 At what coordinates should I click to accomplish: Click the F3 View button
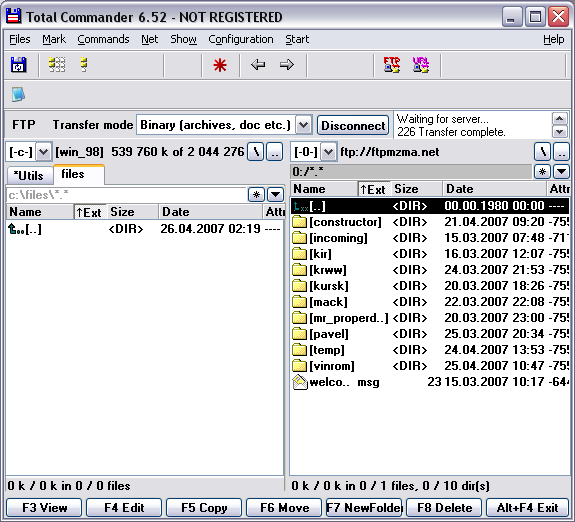[44, 508]
